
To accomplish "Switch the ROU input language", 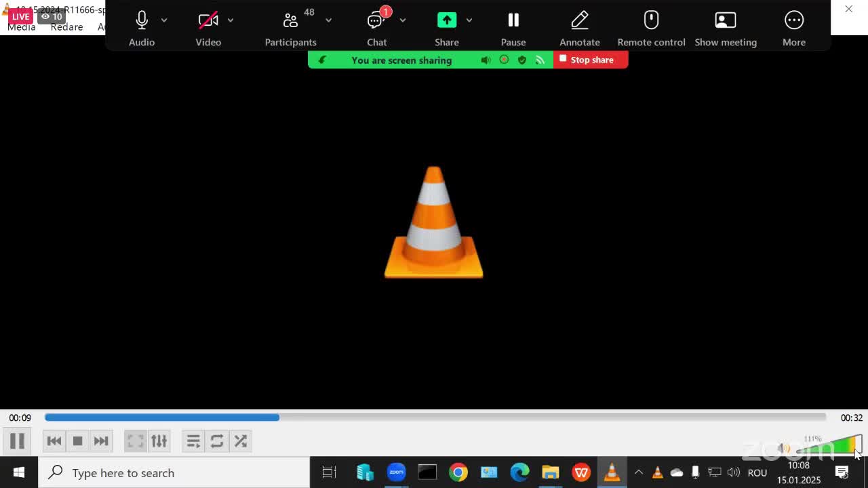I will point(757,473).
